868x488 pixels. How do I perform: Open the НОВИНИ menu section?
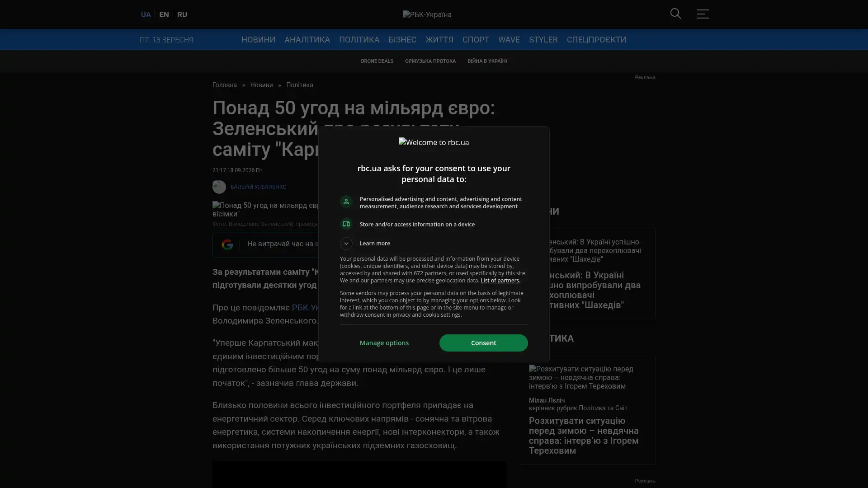[x=258, y=40]
